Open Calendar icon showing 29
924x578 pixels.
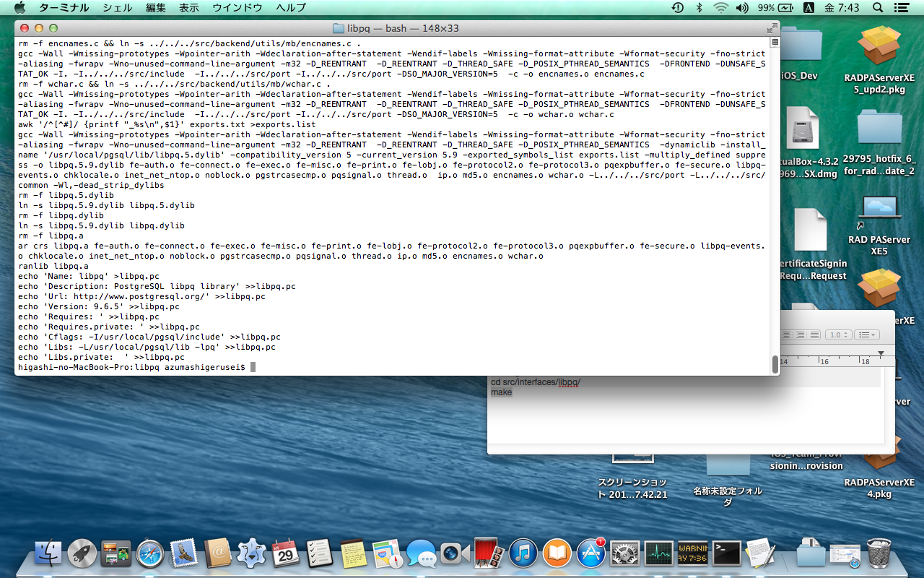286,553
